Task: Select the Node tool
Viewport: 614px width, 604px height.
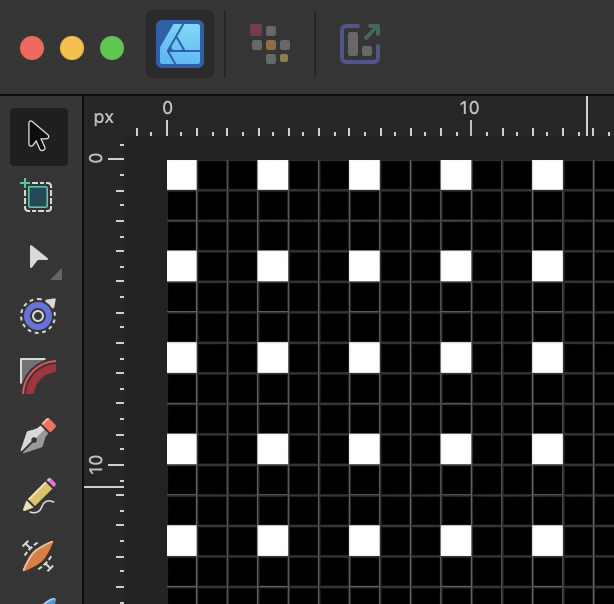Action: click(38, 257)
